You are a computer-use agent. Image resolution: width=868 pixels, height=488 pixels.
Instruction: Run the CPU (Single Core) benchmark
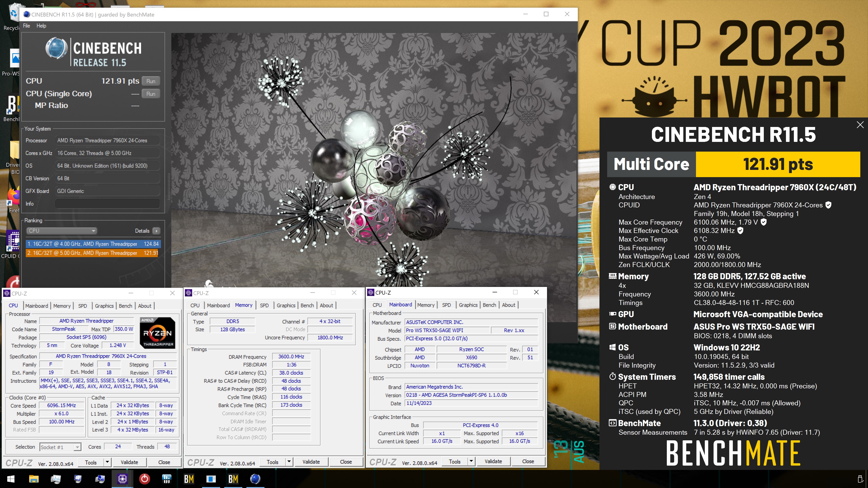coord(151,94)
